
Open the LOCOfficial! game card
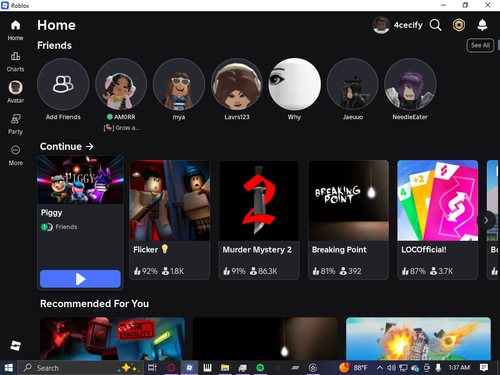(x=438, y=220)
